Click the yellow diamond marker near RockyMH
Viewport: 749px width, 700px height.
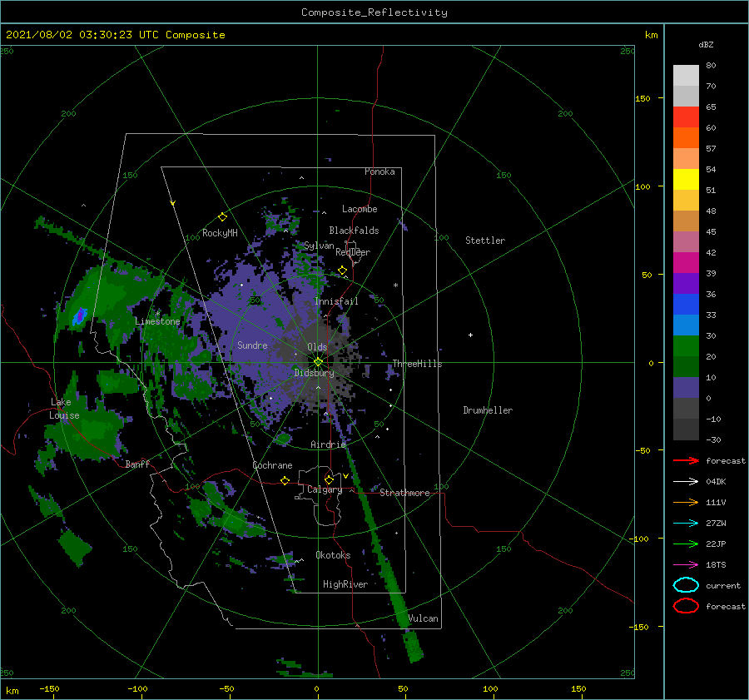222,217
